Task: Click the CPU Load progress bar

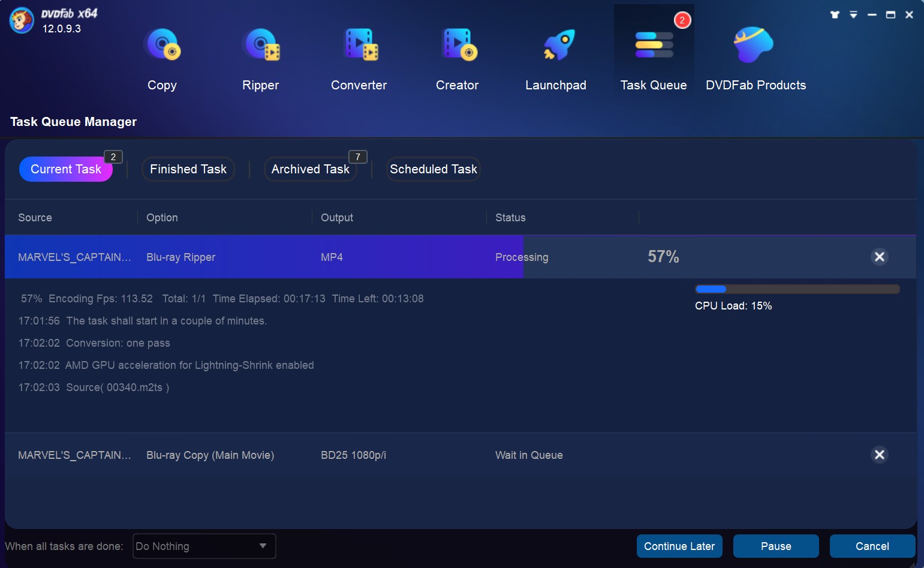Action: click(x=797, y=289)
